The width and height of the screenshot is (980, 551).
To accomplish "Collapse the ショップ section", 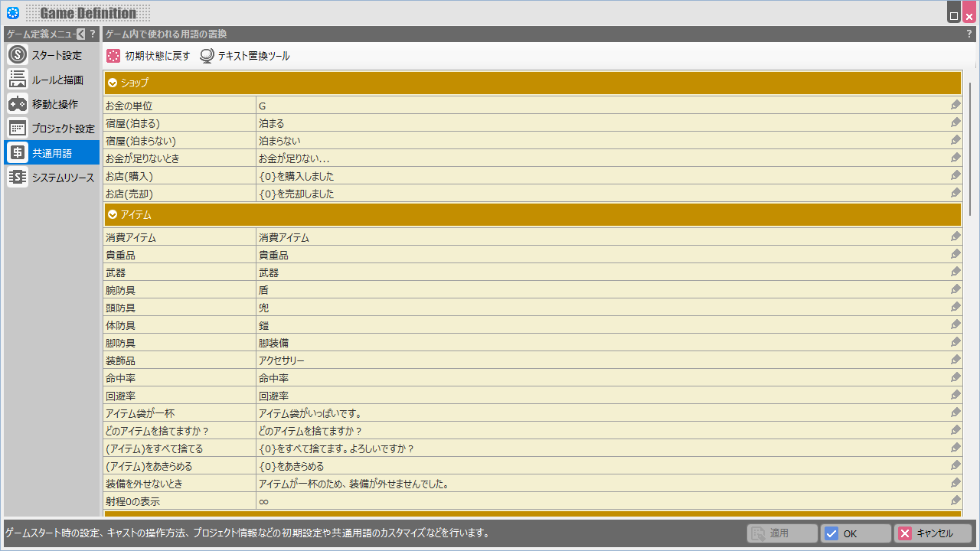I will 113,83.
